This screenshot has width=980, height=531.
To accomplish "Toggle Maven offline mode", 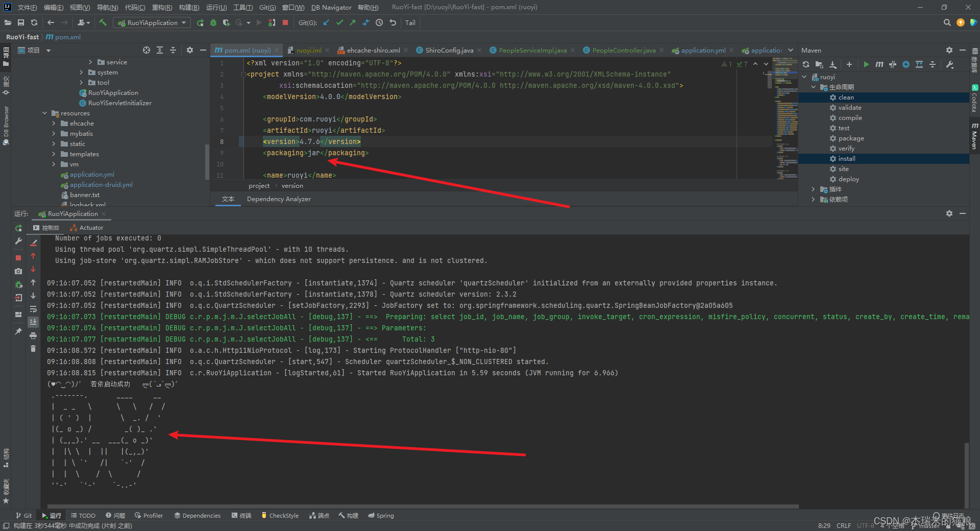I will click(x=893, y=64).
